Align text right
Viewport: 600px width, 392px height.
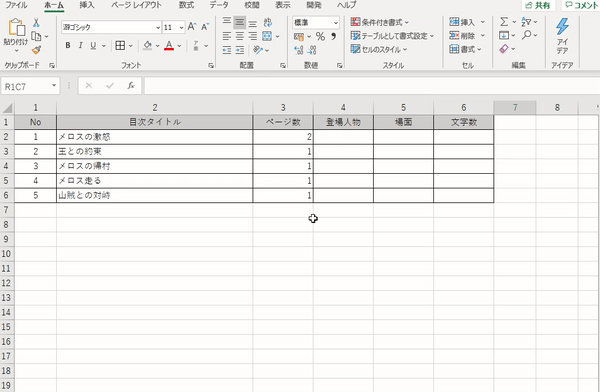tap(253, 36)
